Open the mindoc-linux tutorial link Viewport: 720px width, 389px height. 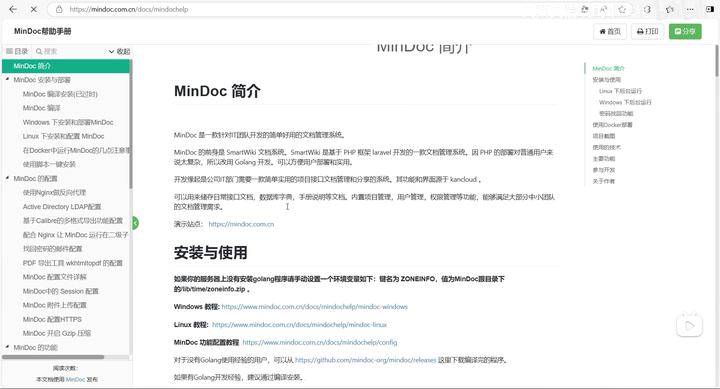coord(299,325)
